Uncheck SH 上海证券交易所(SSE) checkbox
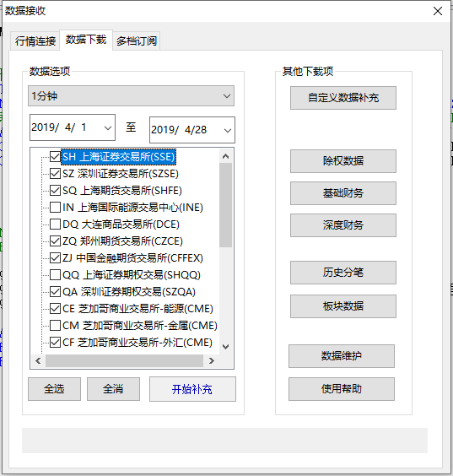Viewport: 453px width, 476px height. pyautogui.click(x=55, y=157)
